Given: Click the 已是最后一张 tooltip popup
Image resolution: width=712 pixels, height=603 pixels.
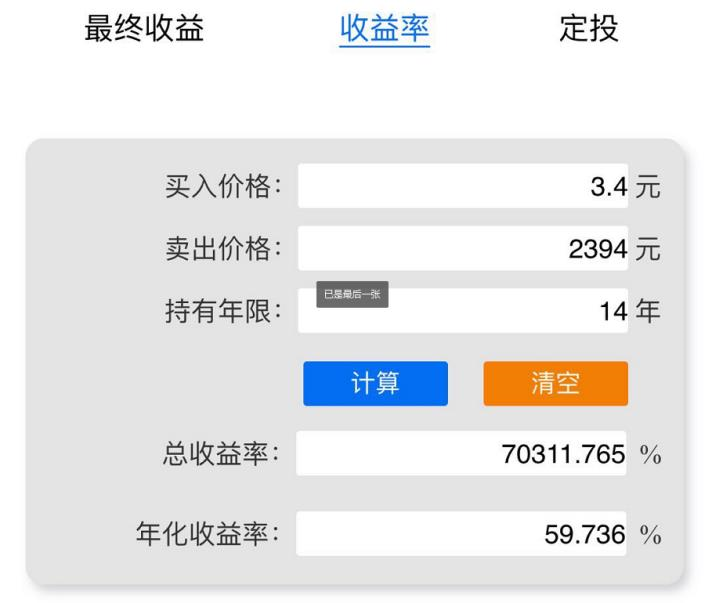Looking at the screenshot, I should click(352, 294).
